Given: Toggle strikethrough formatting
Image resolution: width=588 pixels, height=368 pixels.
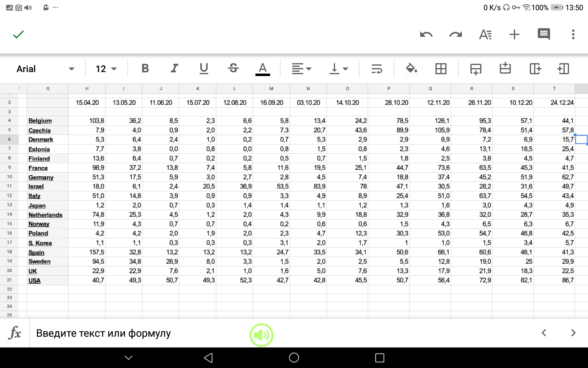Looking at the screenshot, I should [233, 68].
